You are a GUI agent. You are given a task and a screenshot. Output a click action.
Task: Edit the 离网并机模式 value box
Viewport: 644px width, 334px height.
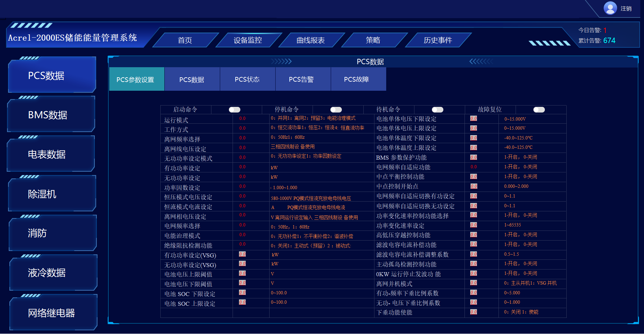(474, 283)
